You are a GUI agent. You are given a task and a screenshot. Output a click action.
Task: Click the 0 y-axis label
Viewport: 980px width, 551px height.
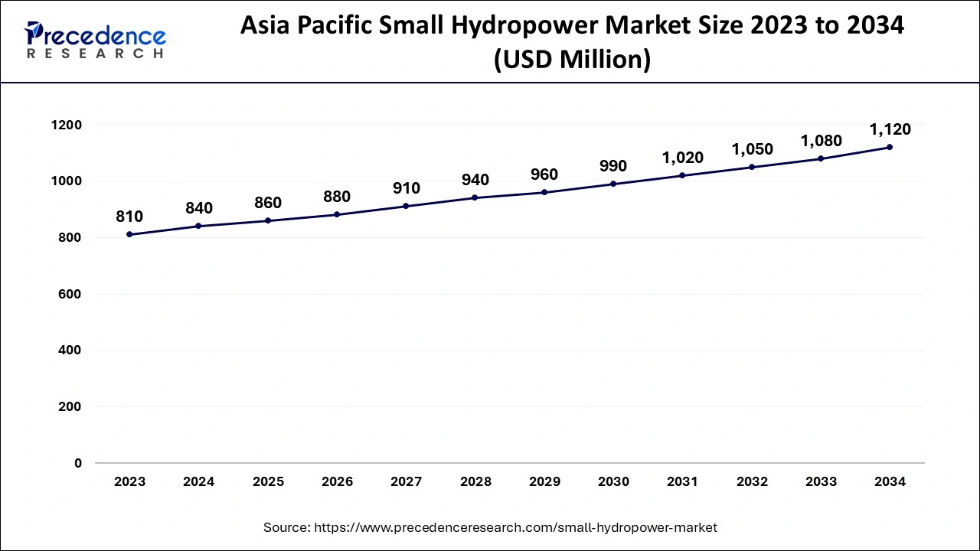click(x=78, y=464)
